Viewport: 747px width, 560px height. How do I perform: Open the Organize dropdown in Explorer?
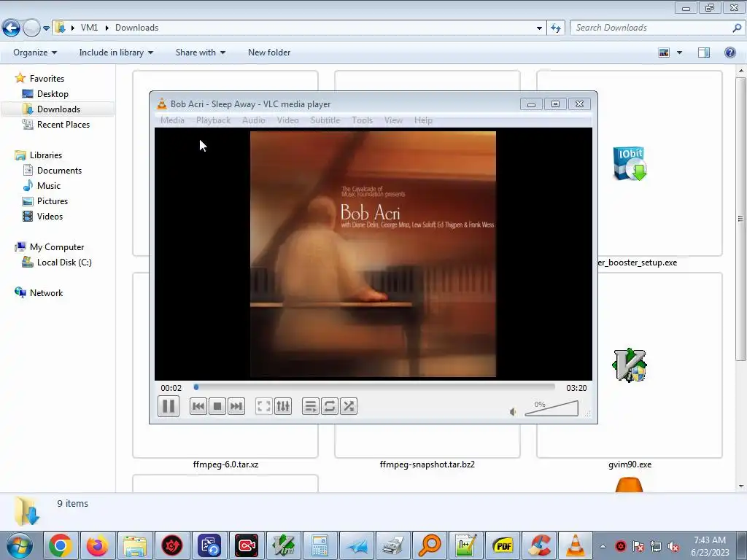tap(35, 52)
